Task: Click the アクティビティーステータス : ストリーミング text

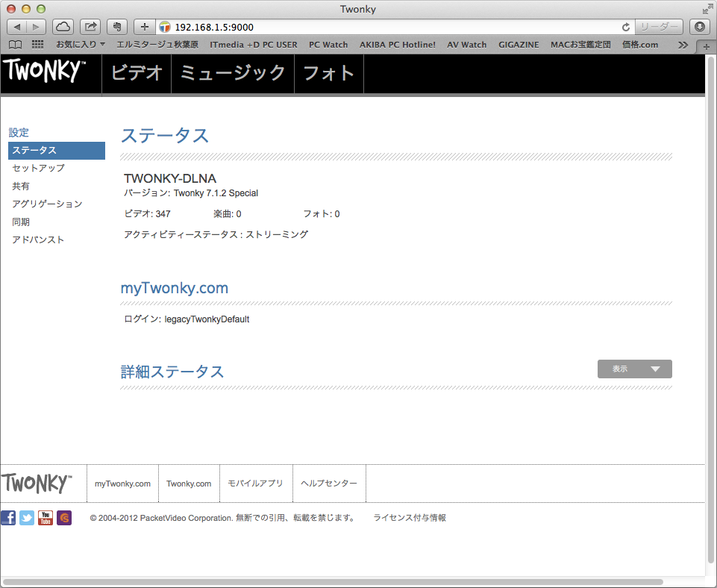Action: [216, 234]
